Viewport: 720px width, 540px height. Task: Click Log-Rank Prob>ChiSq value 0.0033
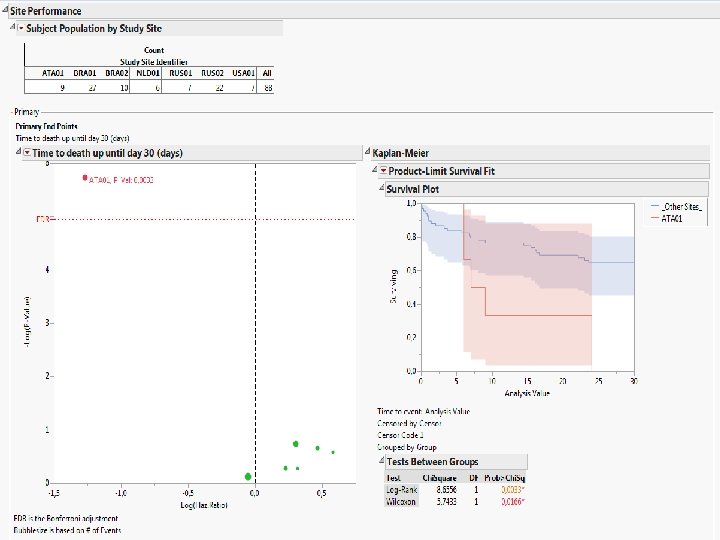pyautogui.click(x=513, y=489)
